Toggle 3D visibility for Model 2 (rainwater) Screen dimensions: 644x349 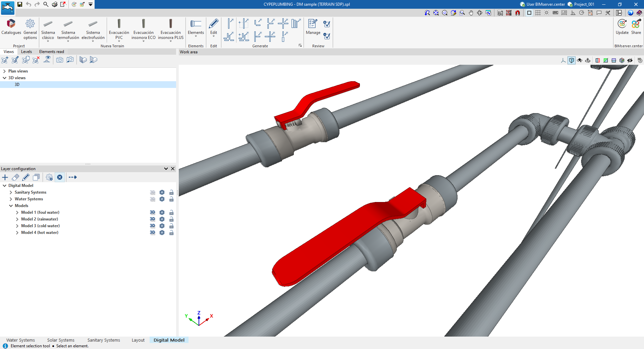pyautogui.click(x=153, y=219)
